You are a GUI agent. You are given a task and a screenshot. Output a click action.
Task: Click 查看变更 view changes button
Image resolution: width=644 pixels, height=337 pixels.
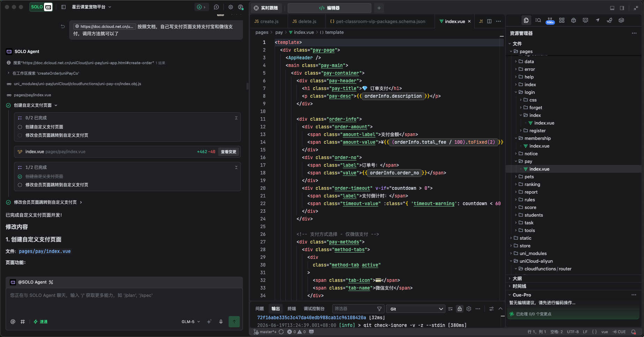(x=229, y=152)
